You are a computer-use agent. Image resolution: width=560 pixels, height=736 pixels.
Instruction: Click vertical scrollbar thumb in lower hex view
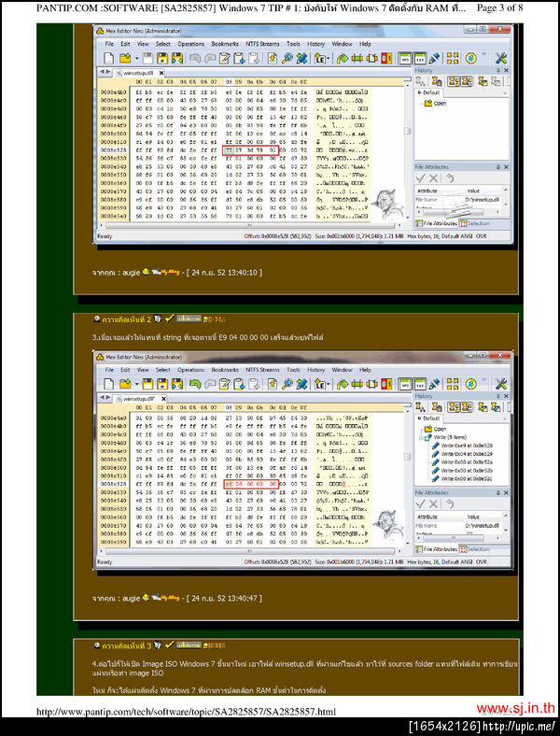point(407,457)
